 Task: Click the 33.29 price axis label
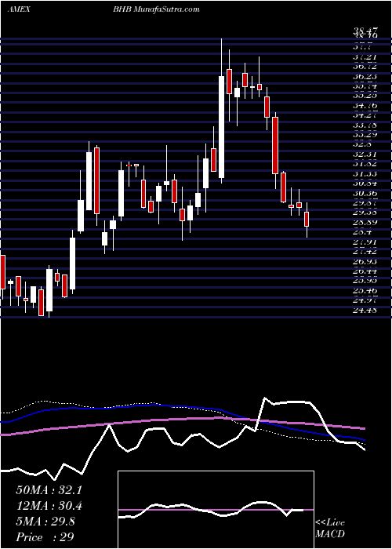click(365, 134)
